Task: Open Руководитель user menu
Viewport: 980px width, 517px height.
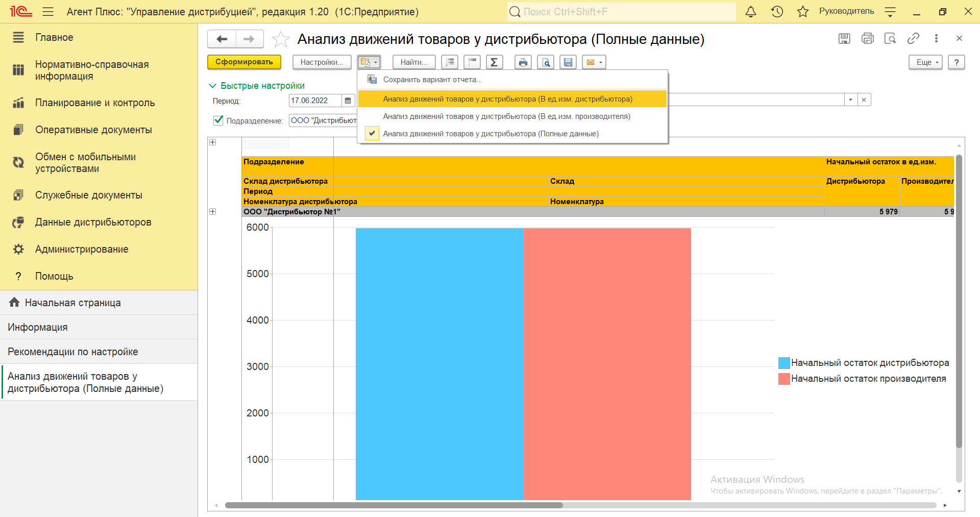Action: [846, 11]
